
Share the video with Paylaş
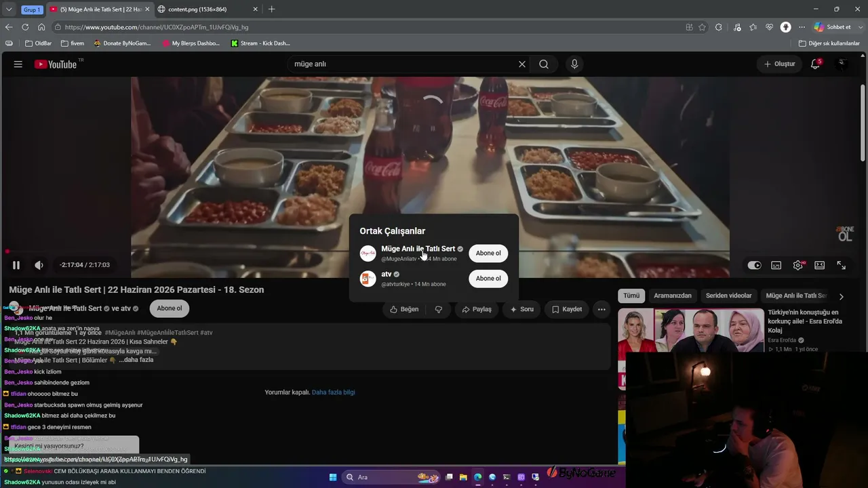[477, 309]
